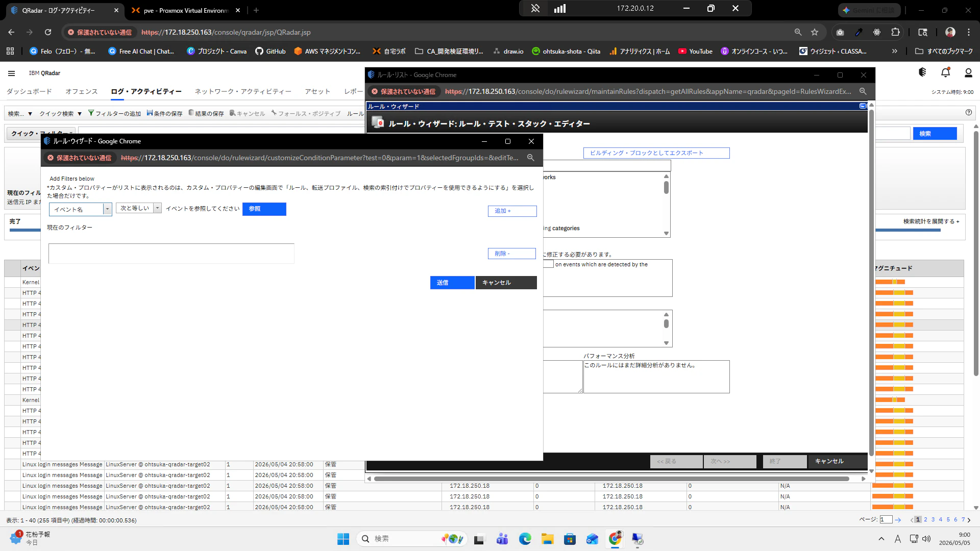Viewport: 980px width, 551px height.
Task: Expand overflow bookmarks chevron
Action: tap(894, 51)
